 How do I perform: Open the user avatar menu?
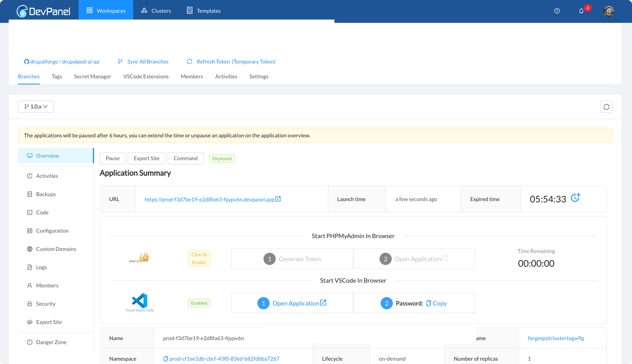[x=609, y=11]
